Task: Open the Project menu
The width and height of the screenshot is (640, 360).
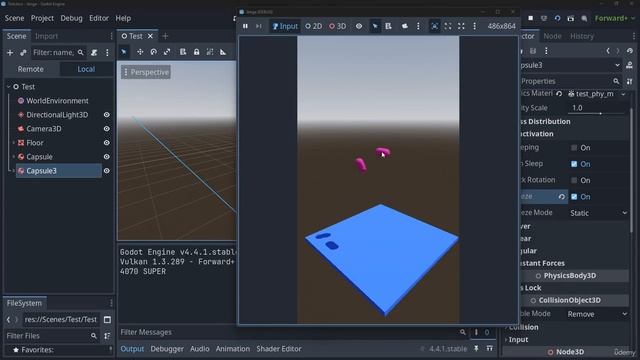Action: (x=42, y=18)
